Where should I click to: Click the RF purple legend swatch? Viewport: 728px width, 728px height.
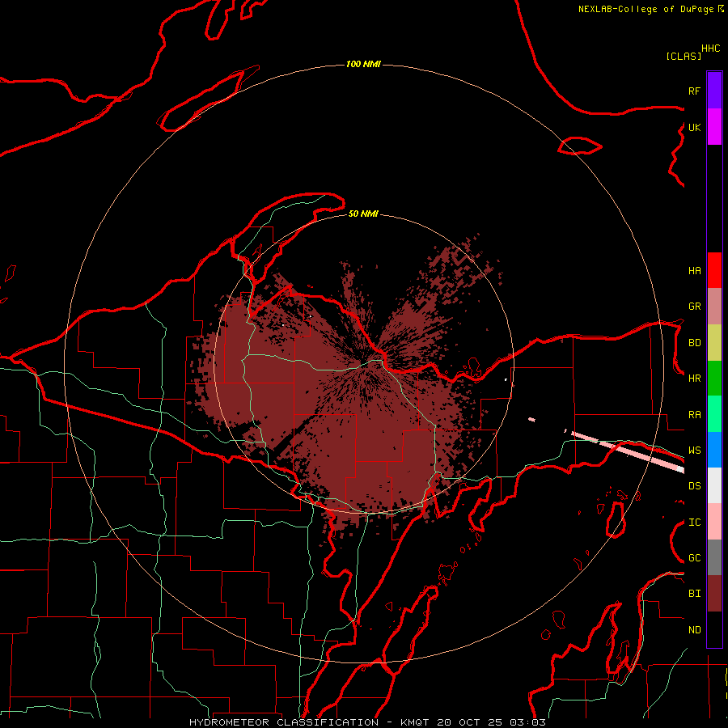pos(714,91)
